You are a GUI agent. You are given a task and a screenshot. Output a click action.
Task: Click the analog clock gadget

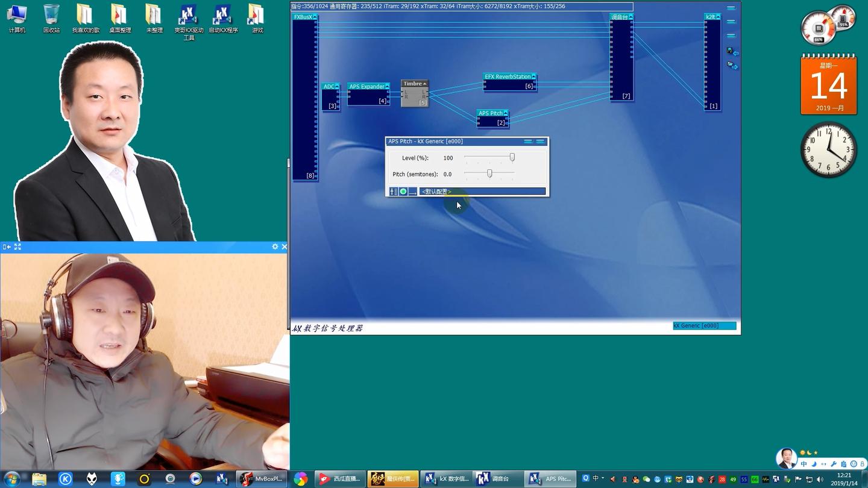click(x=829, y=150)
